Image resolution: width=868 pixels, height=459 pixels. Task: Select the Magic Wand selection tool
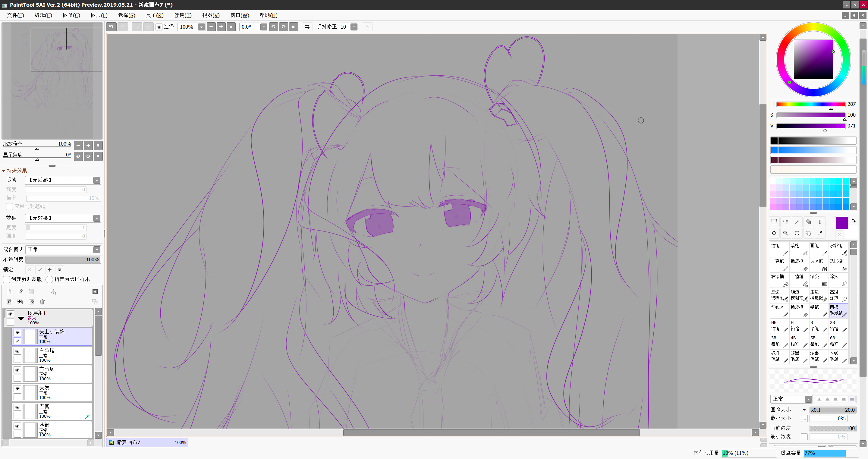click(x=797, y=222)
